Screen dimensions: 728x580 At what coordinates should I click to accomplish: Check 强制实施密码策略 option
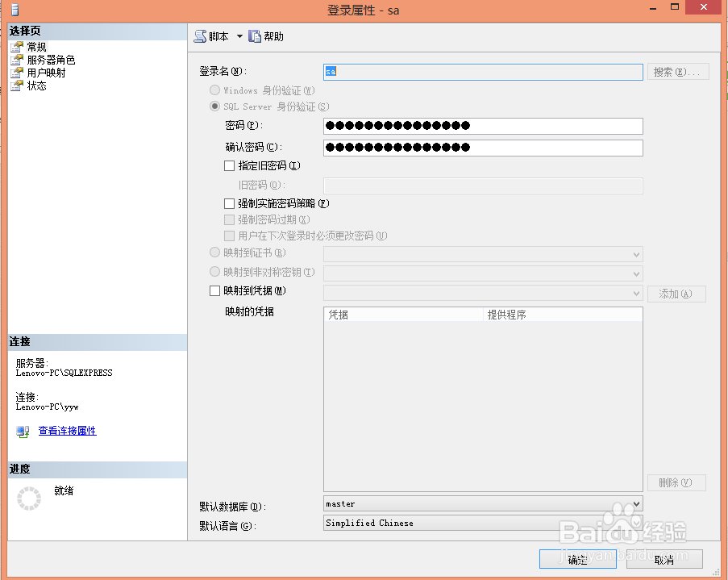coord(229,203)
